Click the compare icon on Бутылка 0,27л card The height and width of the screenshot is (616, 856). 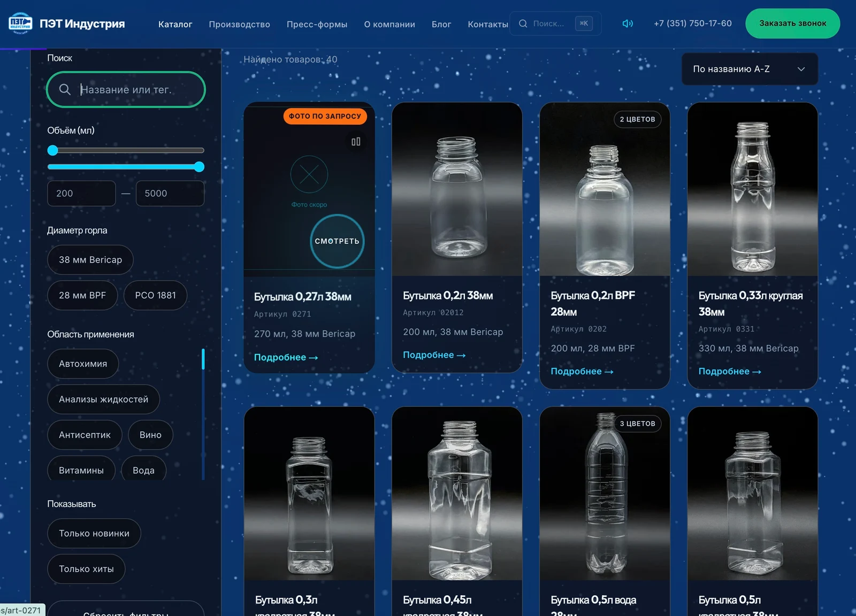coord(356,142)
